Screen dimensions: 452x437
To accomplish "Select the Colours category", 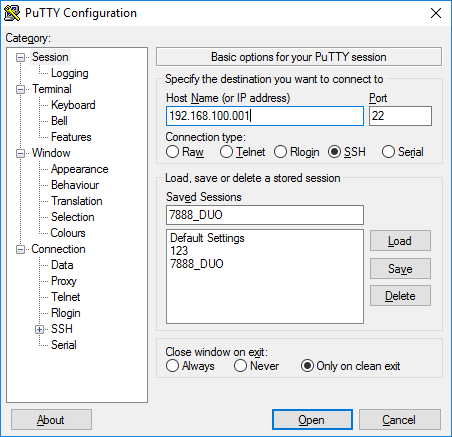I will 68,233.
